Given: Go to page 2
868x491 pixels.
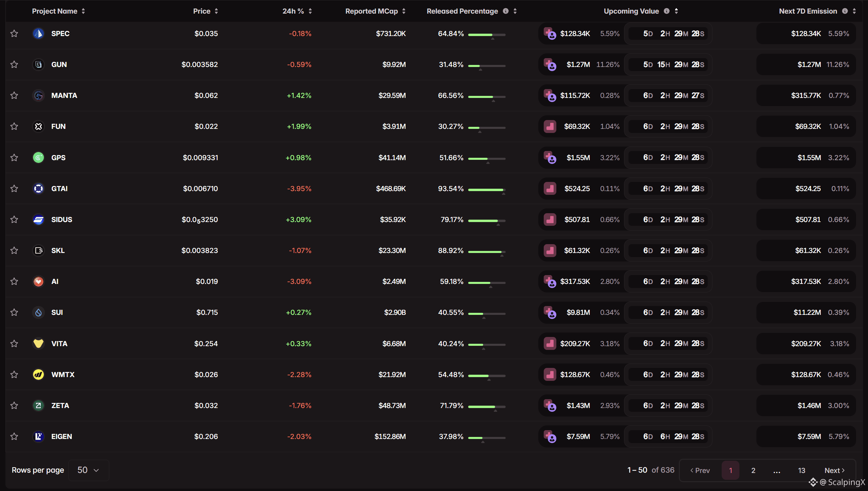Looking at the screenshot, I should 753,470.
